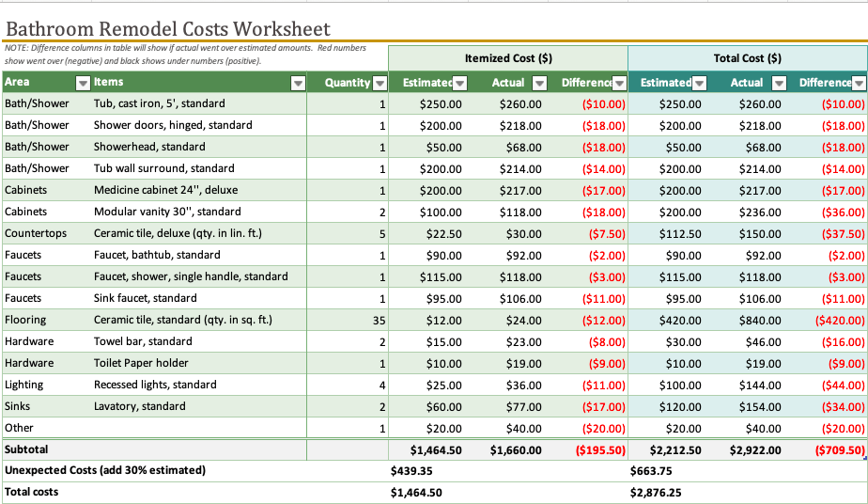868x504 pixels.
Task: Select 'Recessed lights, standard' cell
Action: pyautogui.click(x=198, y=385)
